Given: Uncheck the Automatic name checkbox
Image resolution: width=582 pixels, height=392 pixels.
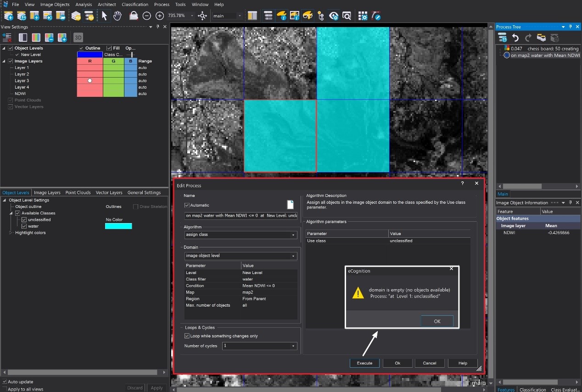Looking at the screenshot, I should pos(187,205).
